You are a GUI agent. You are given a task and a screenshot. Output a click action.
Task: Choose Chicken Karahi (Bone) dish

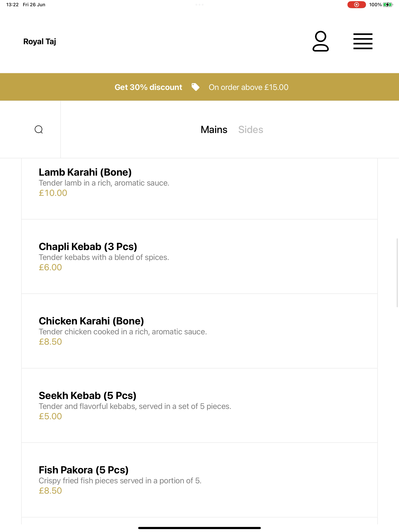pyautogui.click(x=199, y=331)
